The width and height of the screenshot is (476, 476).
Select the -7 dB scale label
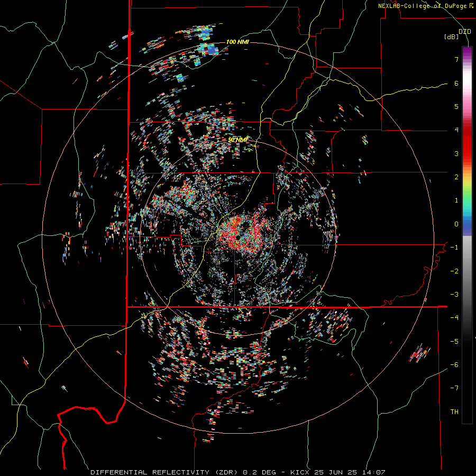(x=454, y=388)
